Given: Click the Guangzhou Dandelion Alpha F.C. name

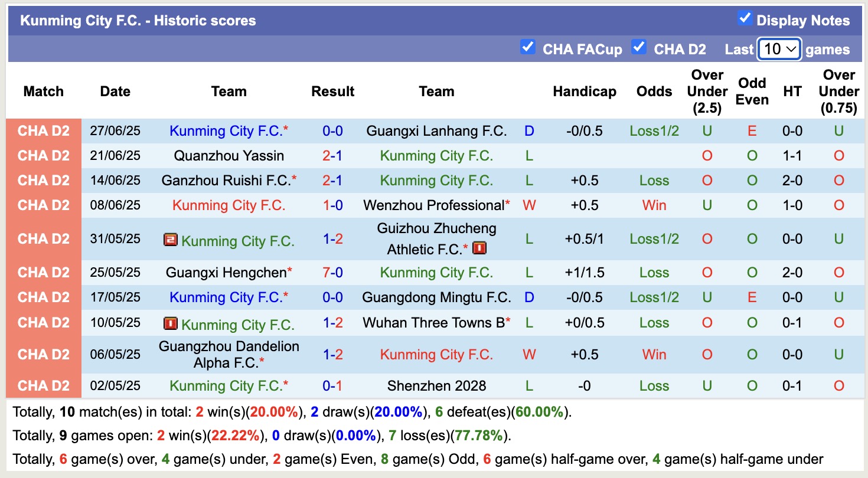Looking at the screenshot, I should tap(229, 354).
